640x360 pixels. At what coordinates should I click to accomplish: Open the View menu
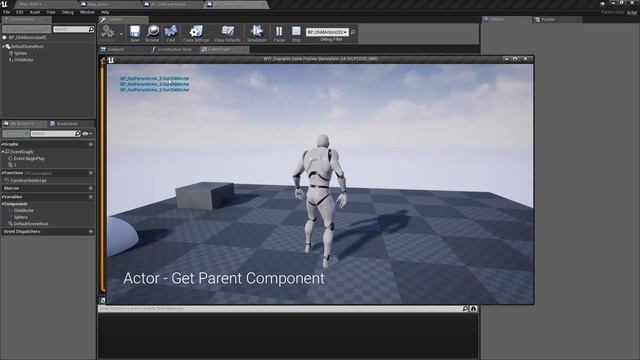point(51,12)
